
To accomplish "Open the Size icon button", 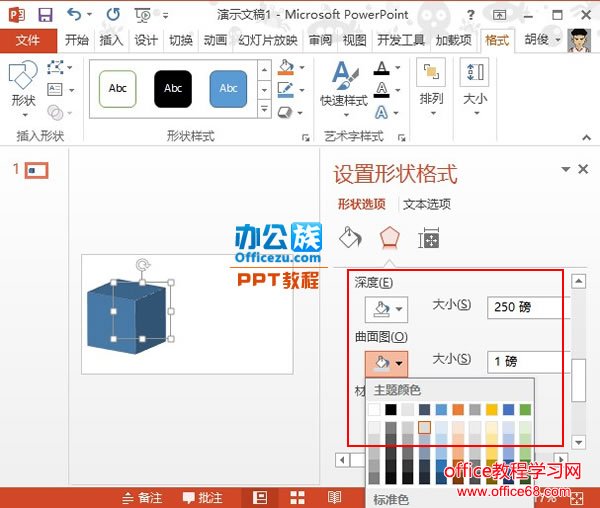I will (474, 72).
